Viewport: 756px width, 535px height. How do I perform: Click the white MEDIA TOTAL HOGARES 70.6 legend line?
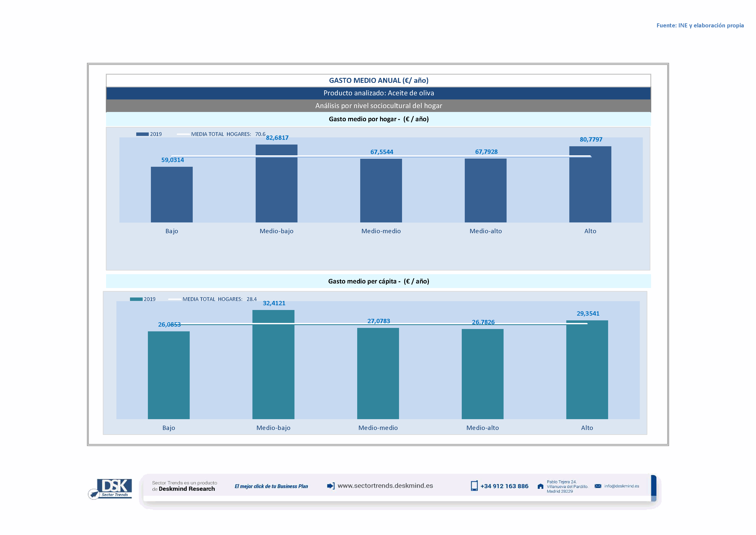(x=183, y=134)
